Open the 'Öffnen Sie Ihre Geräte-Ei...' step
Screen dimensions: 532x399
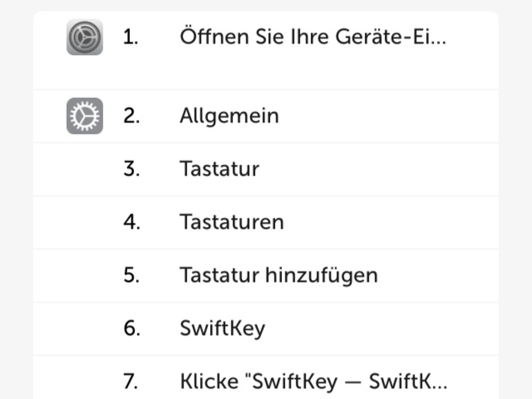pyautogui.click(x=312, y=37)
